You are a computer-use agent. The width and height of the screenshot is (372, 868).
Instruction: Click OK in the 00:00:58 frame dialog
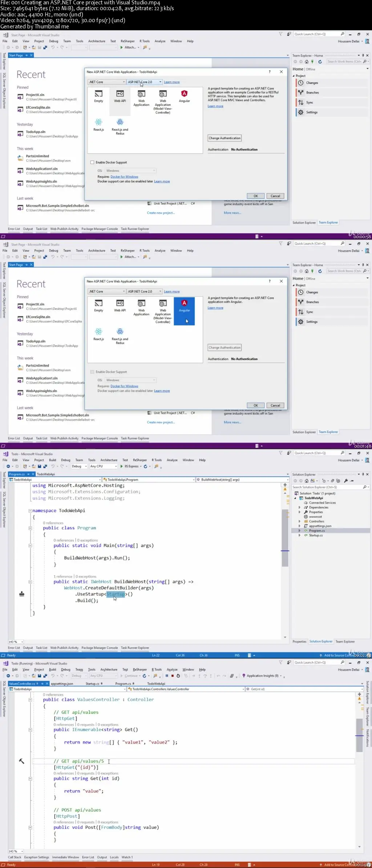(x=256, y=196)
